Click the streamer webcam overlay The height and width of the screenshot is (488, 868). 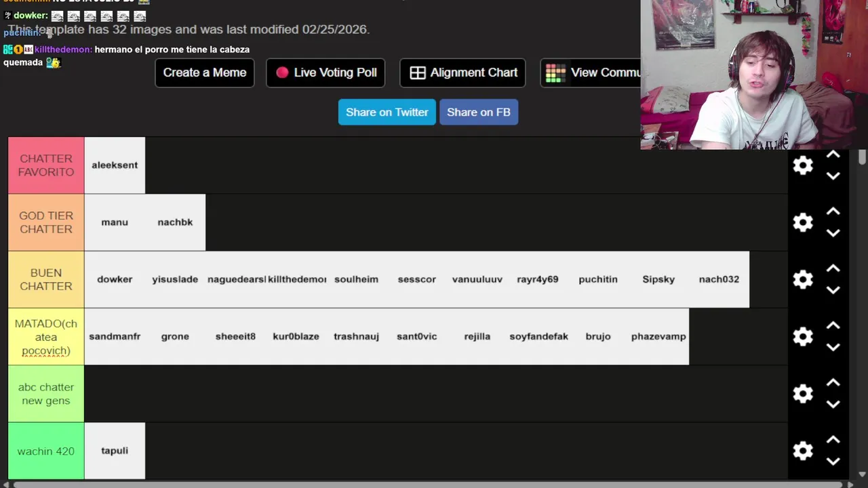pos(754,75)
